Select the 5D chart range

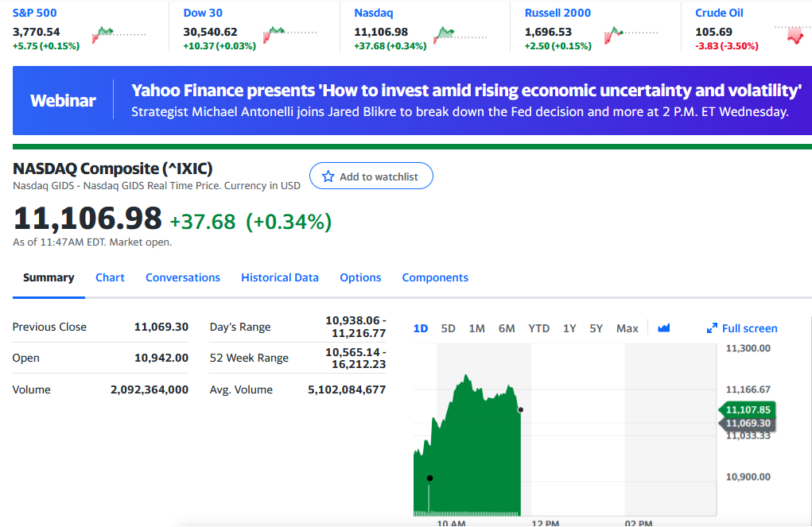[448, 328]
